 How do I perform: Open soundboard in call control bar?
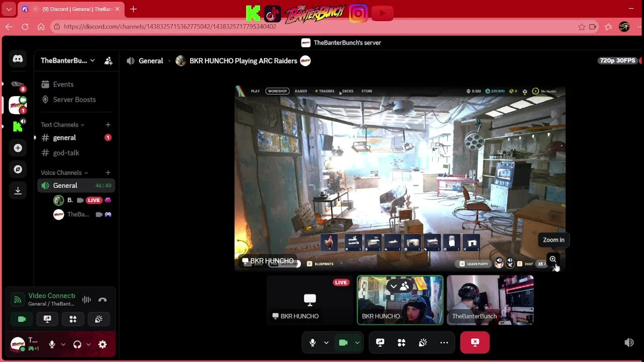coord(423,342)
